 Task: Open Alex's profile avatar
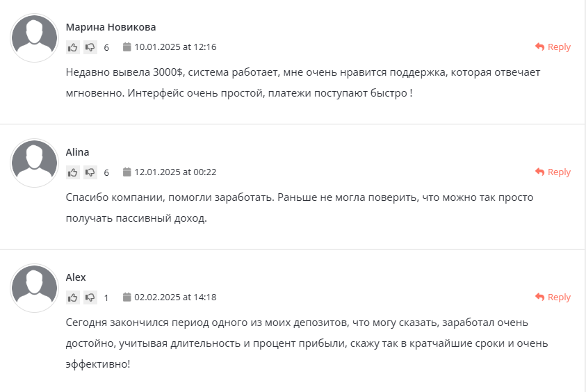tap(35, 288)
